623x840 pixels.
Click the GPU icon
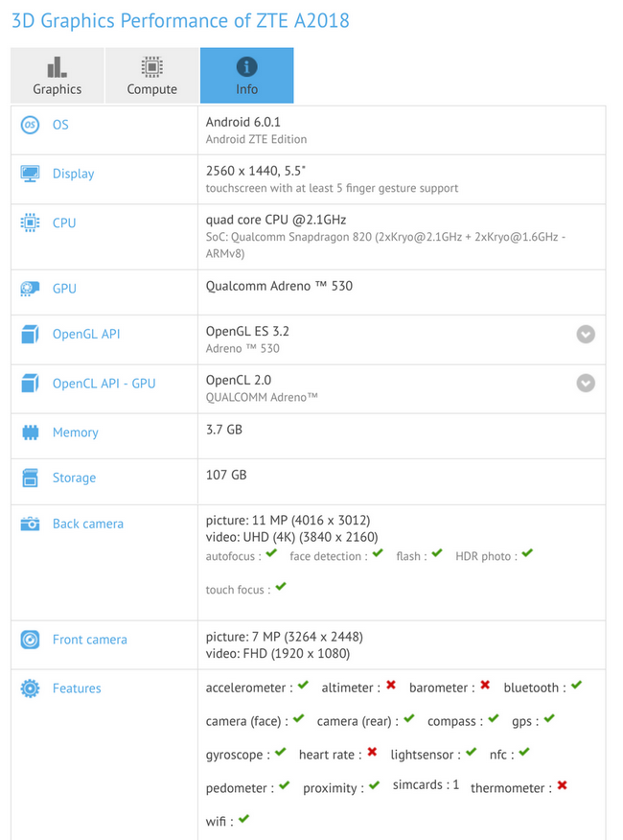[28, 288]
